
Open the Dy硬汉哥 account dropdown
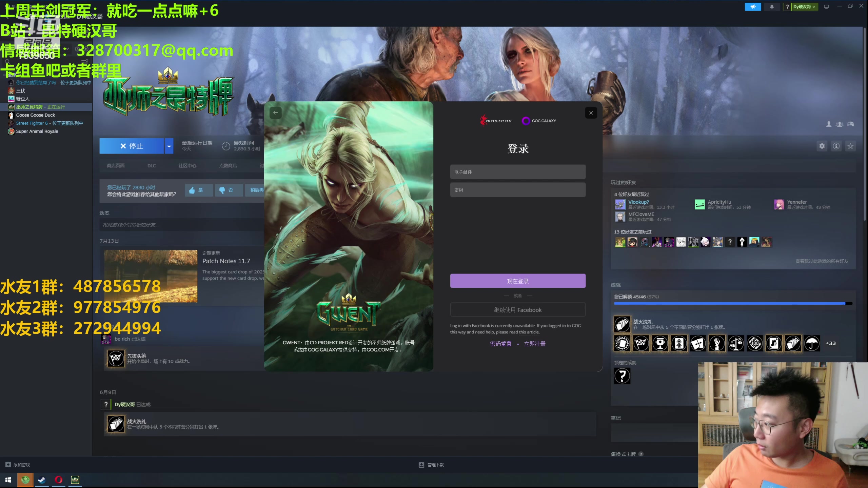pyautogui.click(x=805, y=7)
